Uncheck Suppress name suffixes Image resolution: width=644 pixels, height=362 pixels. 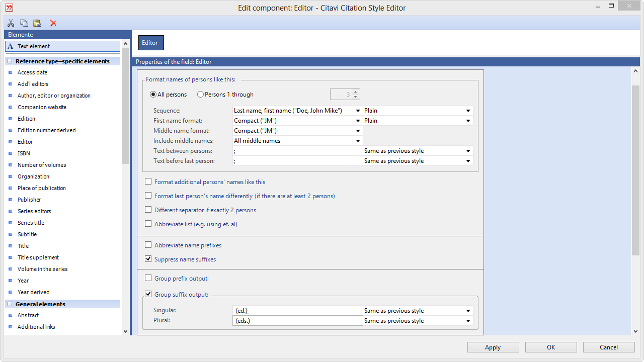148,259
